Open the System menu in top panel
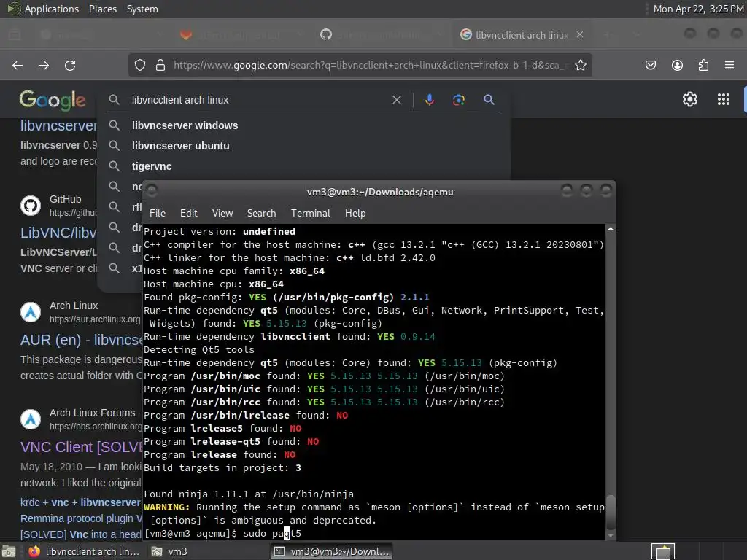The height and width of the screenshot is (560, 747). click(x=142, y=9)
